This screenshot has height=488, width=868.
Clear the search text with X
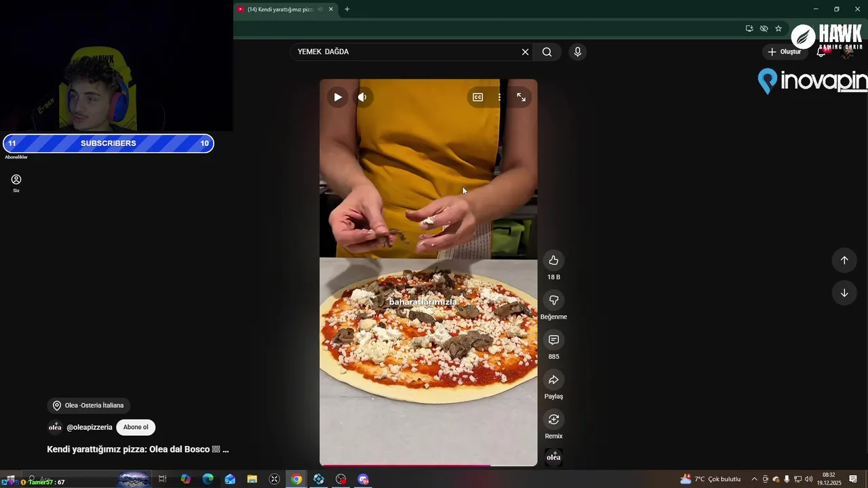tap(525, 52)
